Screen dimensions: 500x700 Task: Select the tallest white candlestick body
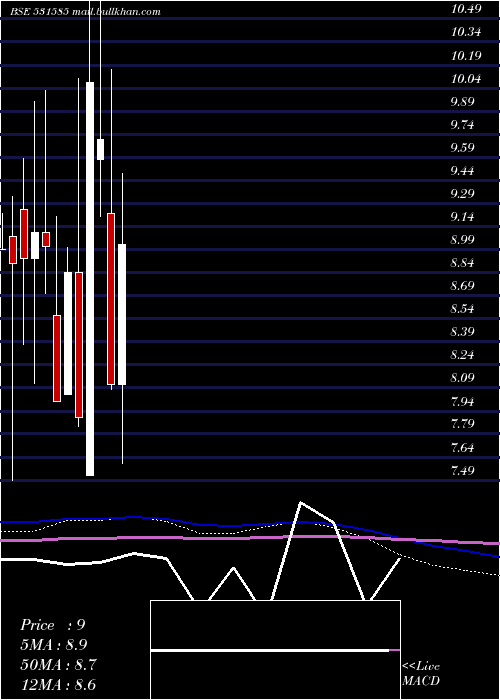tap(90, 279)
